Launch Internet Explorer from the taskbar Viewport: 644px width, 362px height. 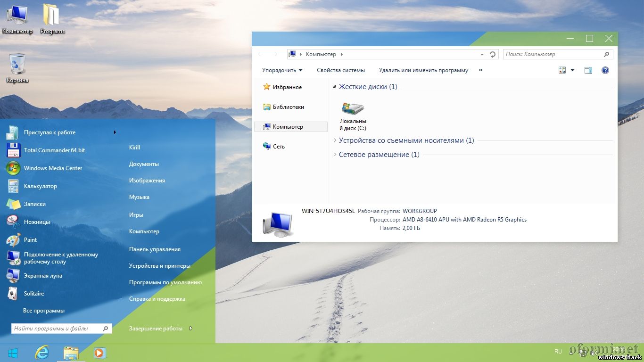tap(42, 352)
